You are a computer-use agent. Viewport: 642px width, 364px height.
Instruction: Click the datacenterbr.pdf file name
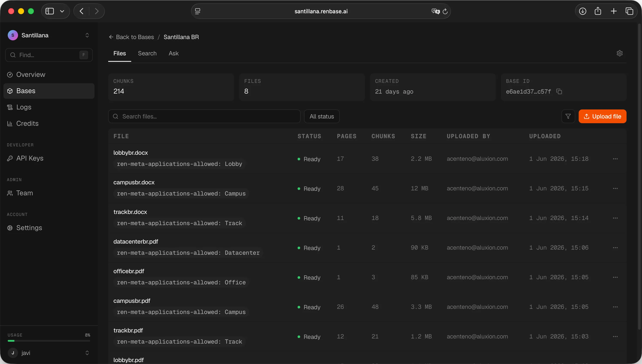coord(135,241)
